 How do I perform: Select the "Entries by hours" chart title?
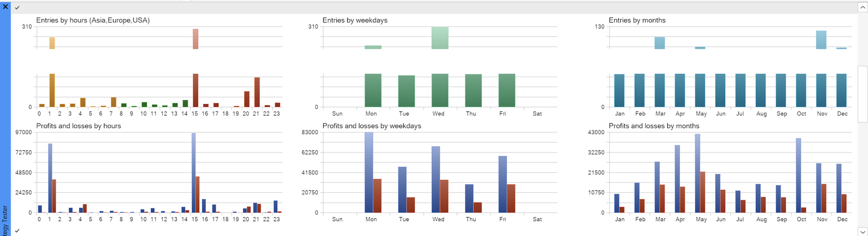(93, 20)
